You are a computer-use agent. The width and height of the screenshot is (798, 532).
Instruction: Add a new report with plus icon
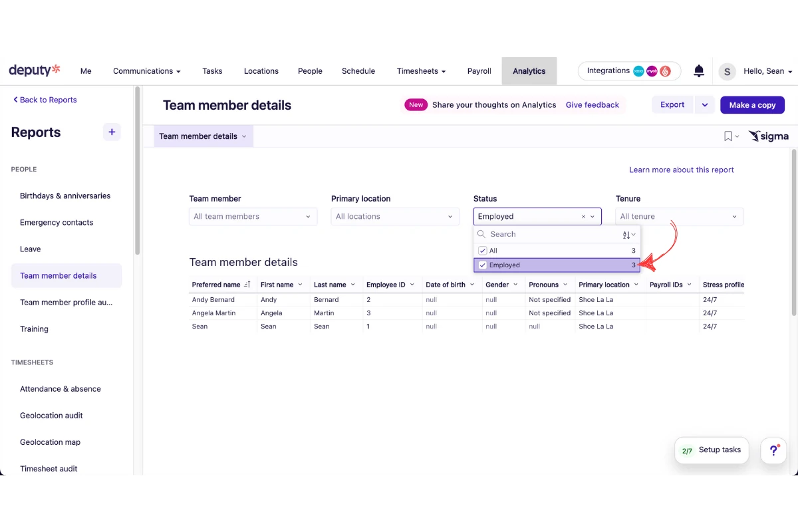(x=112, y=132)
